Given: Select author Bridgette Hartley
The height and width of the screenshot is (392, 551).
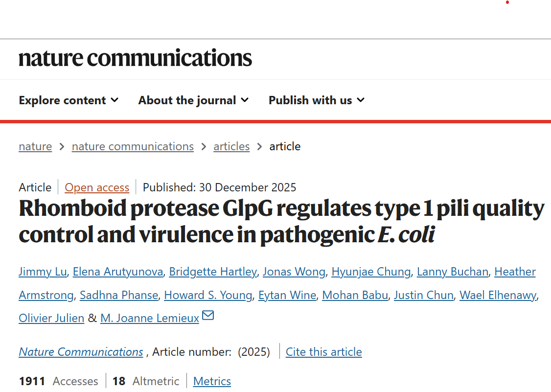Looking at the screenshot, I should click(x=213, y=272).
